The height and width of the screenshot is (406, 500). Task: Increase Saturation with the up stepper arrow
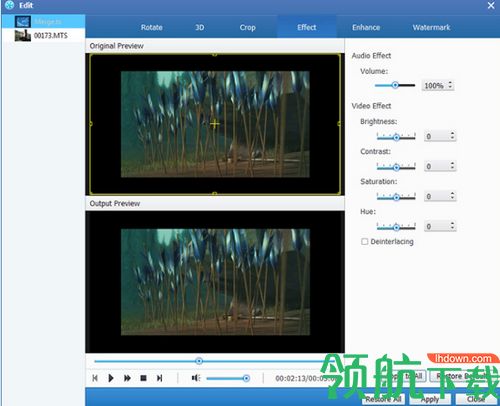tap(452, 193)
